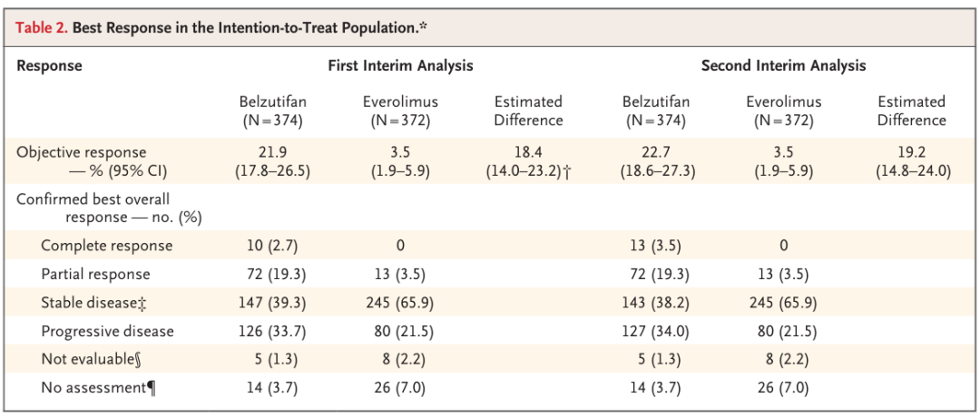Select the 'First Interim Analysis' column header
The width and height of the screenshot is (980, 417).
[x=400, y=66]
